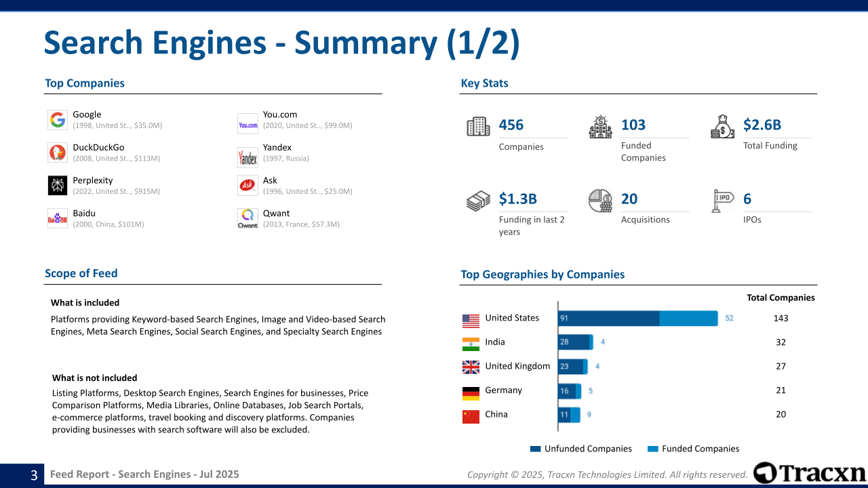
Task: Click the Baidu logo icon
Action: point(58,218)
